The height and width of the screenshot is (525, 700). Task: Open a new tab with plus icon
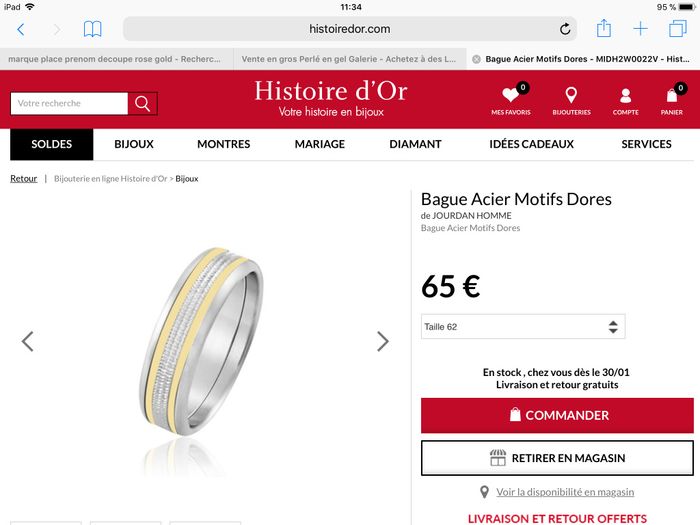point(640,29)
